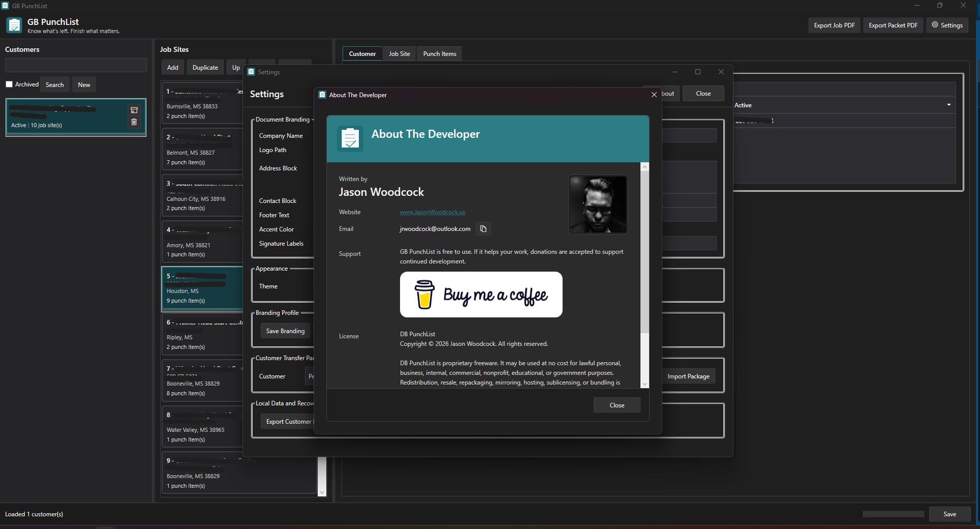Switch to the Job Site tab
Screen dimensions: 980x529
[x=400, y=54]
